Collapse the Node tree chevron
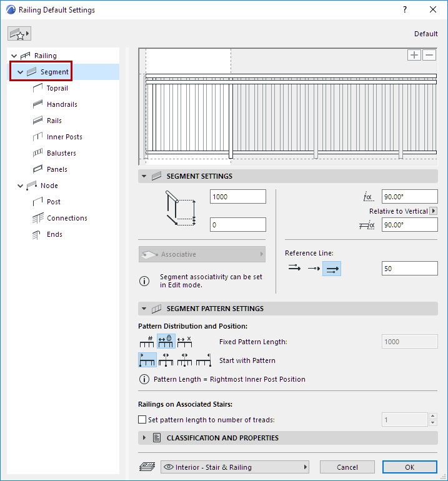 click(x=20, y=186)
